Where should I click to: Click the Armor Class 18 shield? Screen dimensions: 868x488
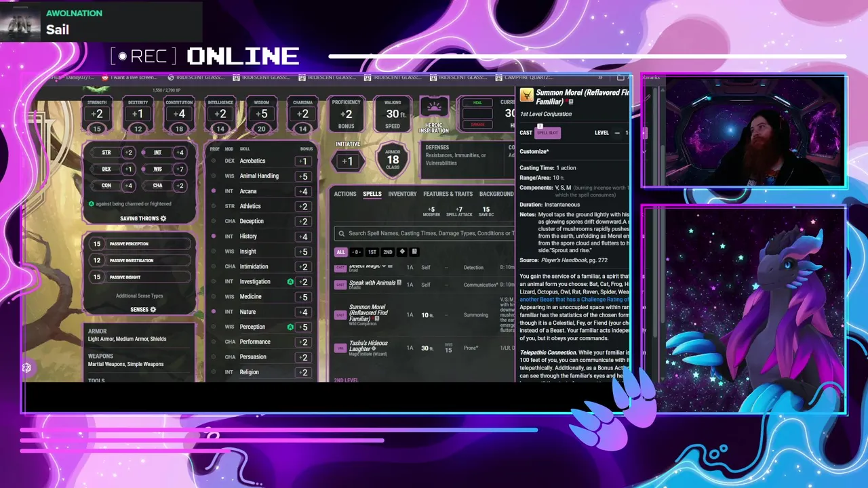click(x=393, y=159)
